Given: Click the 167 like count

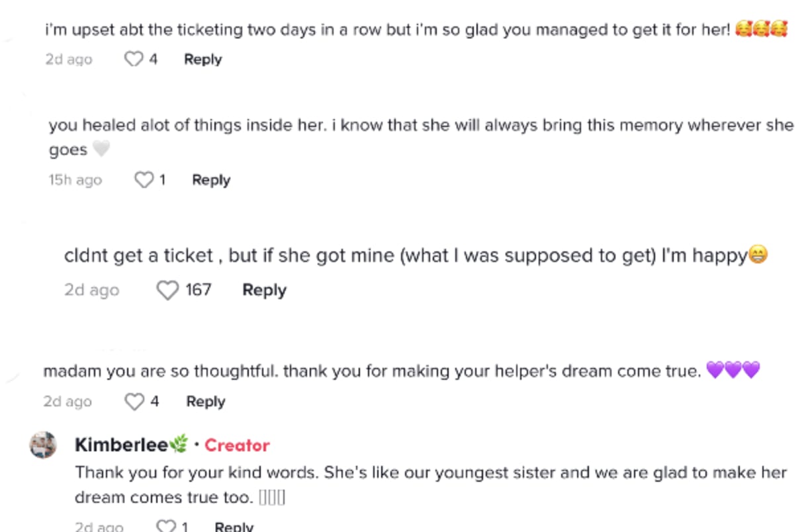Looking at the screenshot, I should [x=198, y=290].
